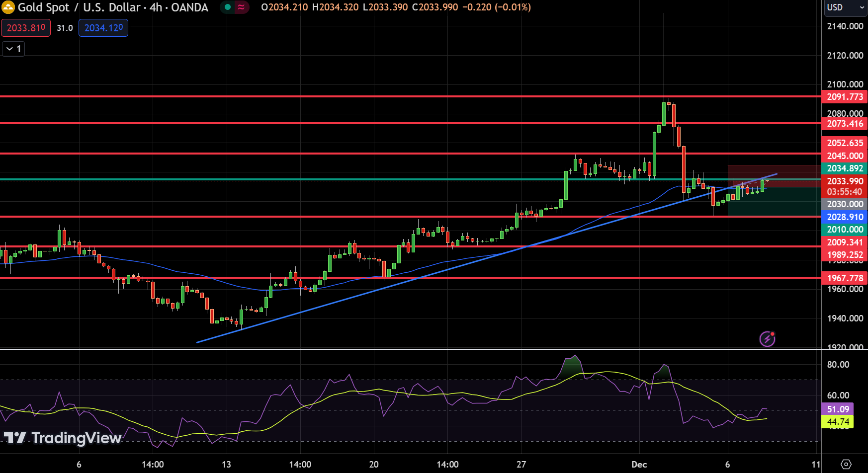
Task: Click the gold bars symbol logo
Action: tap(8, 7)
